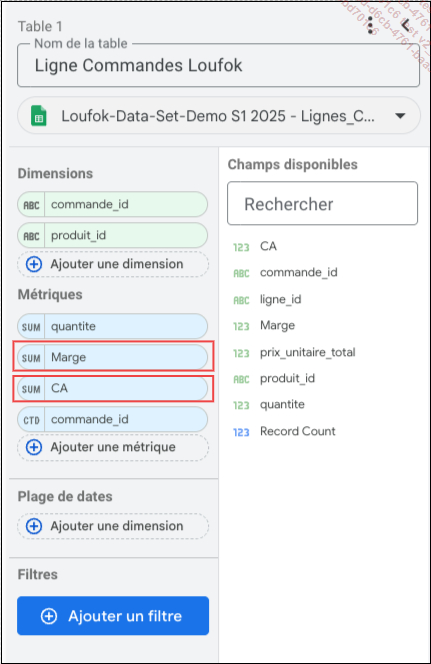Click the ABC type icon of produit_id dimension
431x664 pixels.
click(x=31, y=236)
